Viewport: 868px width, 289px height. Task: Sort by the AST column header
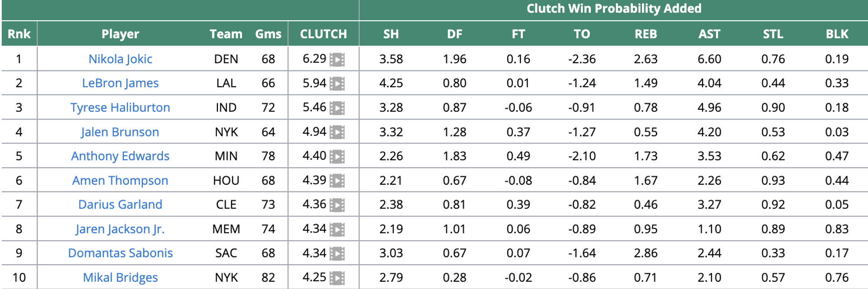(x=709, y=34)
